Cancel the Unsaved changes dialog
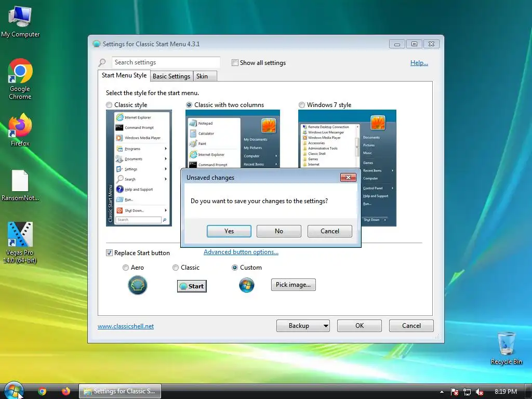532x399 pixels. click(330, 231)
